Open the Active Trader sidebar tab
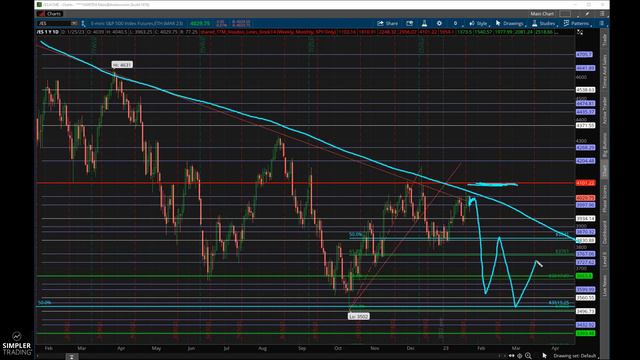Screen dimensions: 640x360 [604, 110]
